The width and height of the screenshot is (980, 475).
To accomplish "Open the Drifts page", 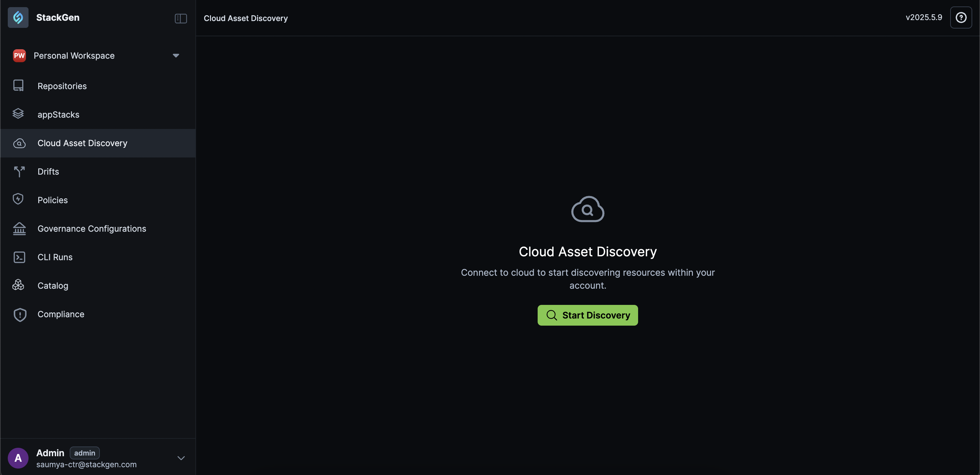I will tap(98, 171).
